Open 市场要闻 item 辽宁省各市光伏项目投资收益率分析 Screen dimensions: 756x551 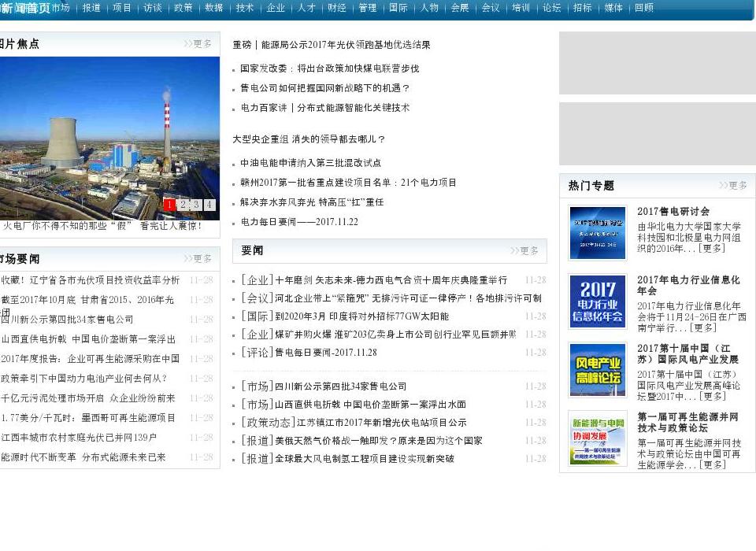[90, 280]
